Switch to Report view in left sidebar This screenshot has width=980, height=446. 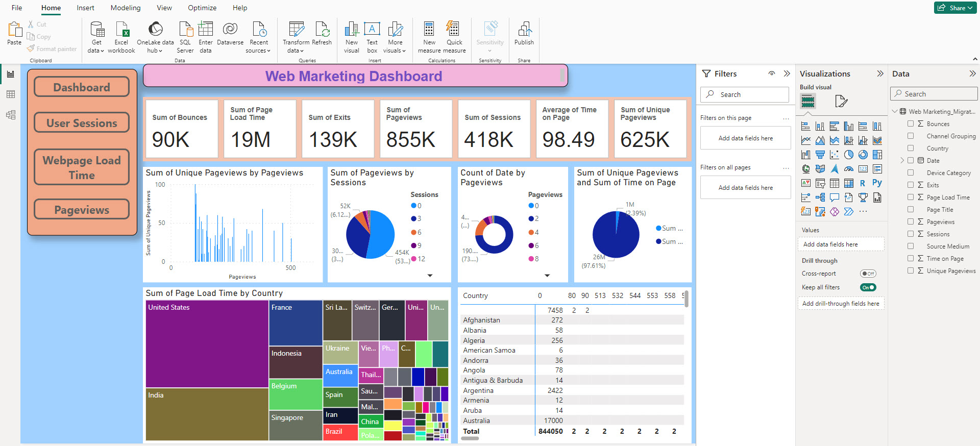10,74
